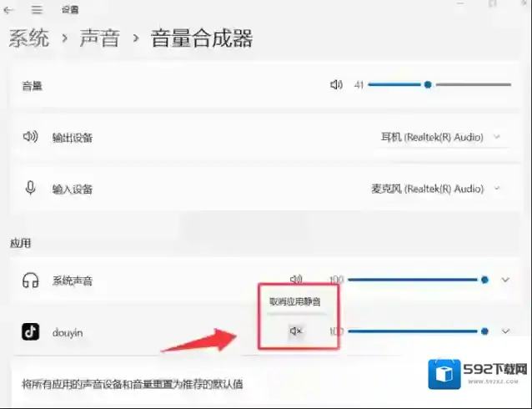Click the system sounds headphone icon
The height and width of the screenshot is (409, 532).
31,280
